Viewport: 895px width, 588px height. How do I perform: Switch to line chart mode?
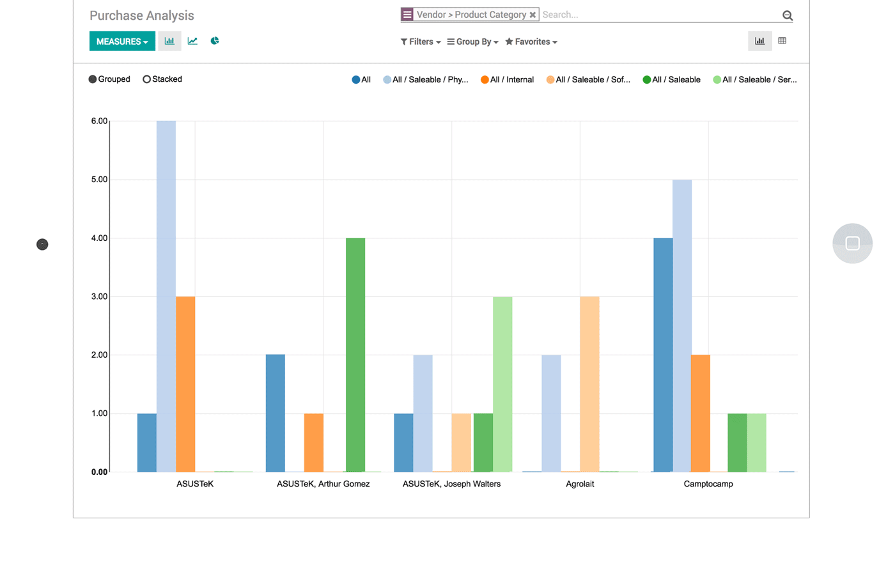192,41
